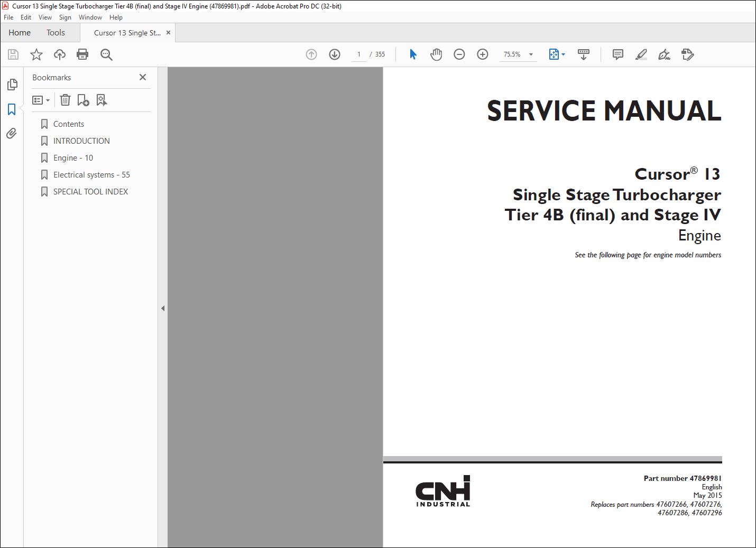
Task: Open Page Thumbnails panel
Action: 12,85
